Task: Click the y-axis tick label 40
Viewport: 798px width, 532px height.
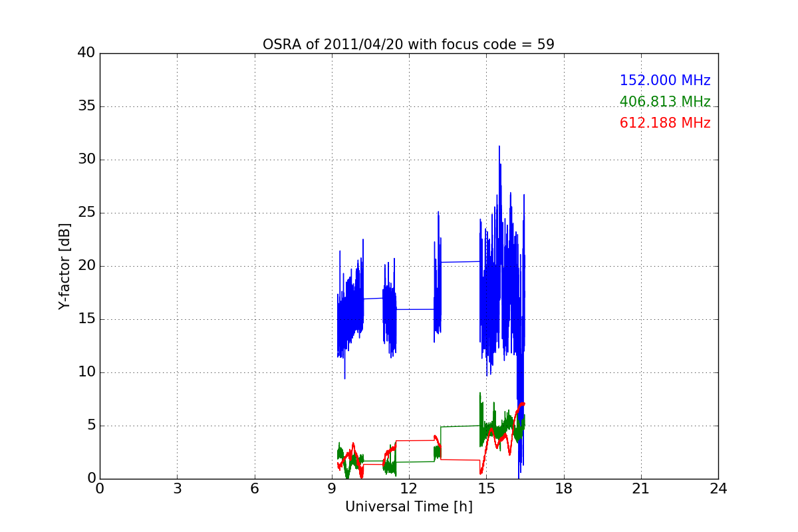Action: point(86,53)
